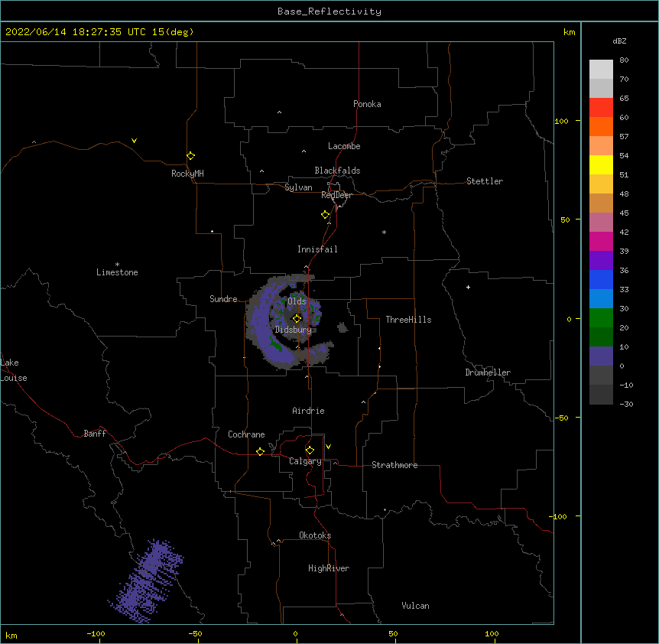This screenshot has height=644, width=659.
Task: Click the Ponoka city label
Action: [x=367, y=104]
